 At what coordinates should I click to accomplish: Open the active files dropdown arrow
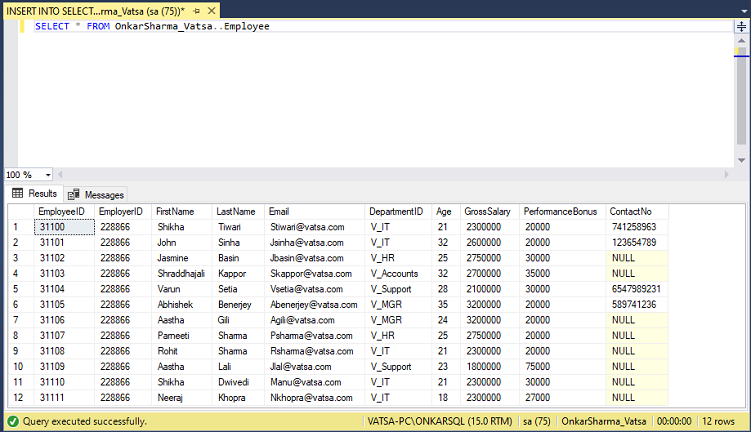pos(744,11)
